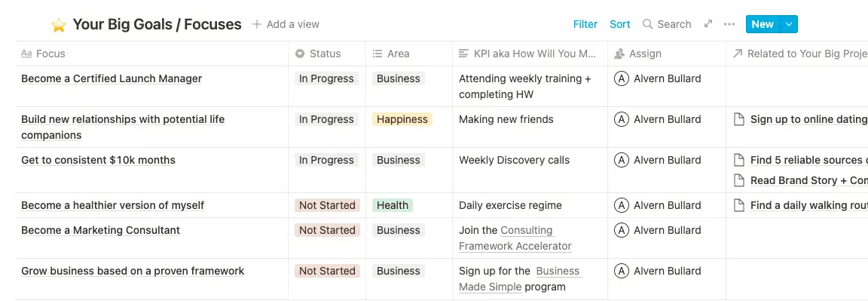Image resolution: width=868 pixels, height=301 pixels.
Task: Click the Status column header icon
Action: click(300, 54)
